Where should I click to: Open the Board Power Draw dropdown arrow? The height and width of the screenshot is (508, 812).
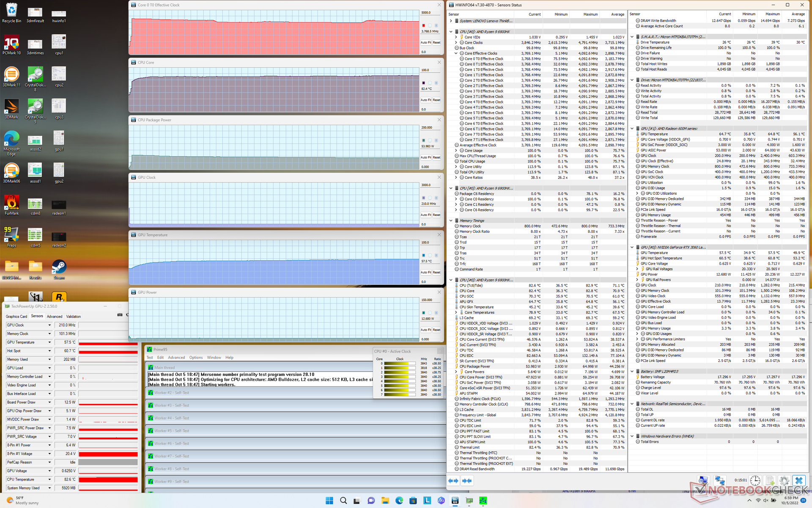coord(49,403)
